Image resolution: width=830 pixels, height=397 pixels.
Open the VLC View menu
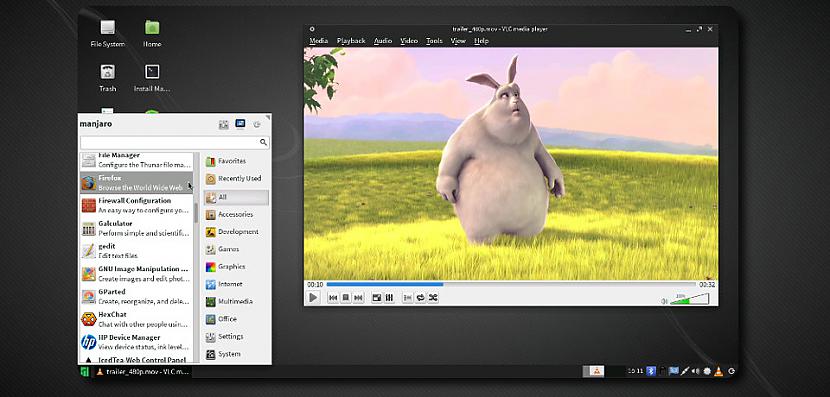(x=458, y=41)
